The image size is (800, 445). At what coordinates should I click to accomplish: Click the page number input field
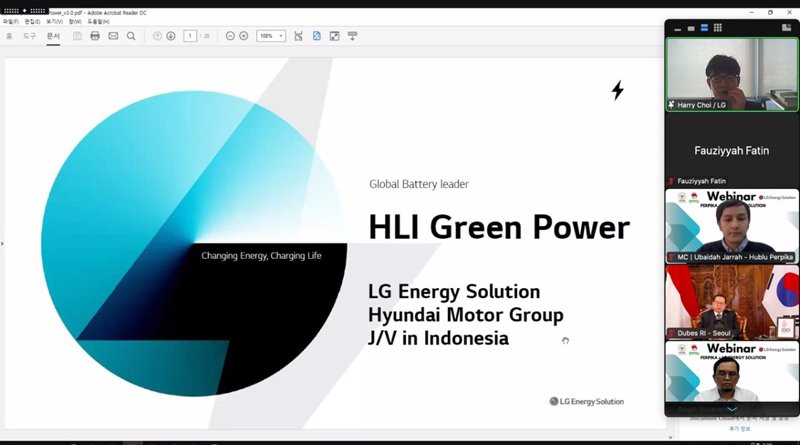tap(190, 36)
